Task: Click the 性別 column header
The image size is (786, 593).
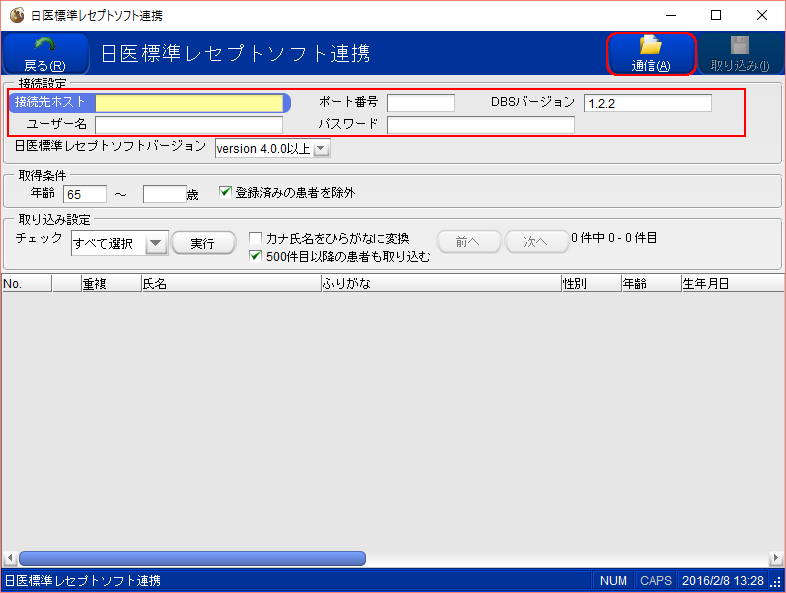Action: click(591, 284)
